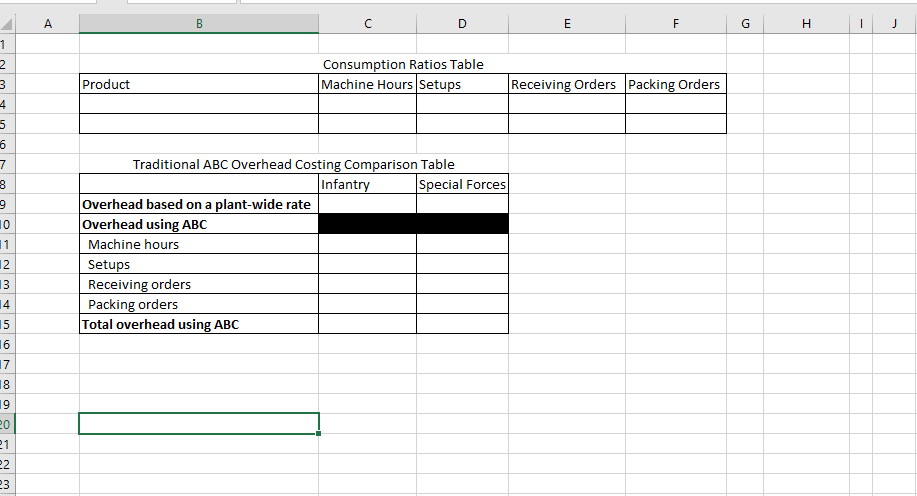
Task: Click the 'Overhead using ABC' cell
Action: tap(199, 224)
